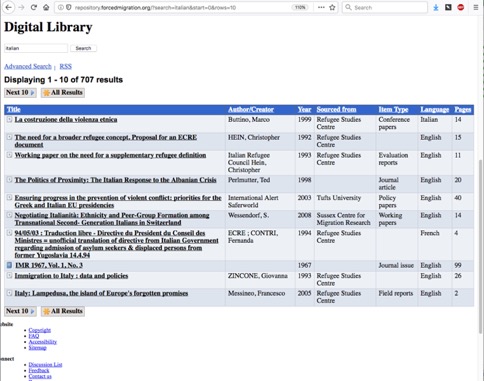This screenshot has height=381, width=484.
Task: Open the Contact us footer link
Action: (40, 376)
